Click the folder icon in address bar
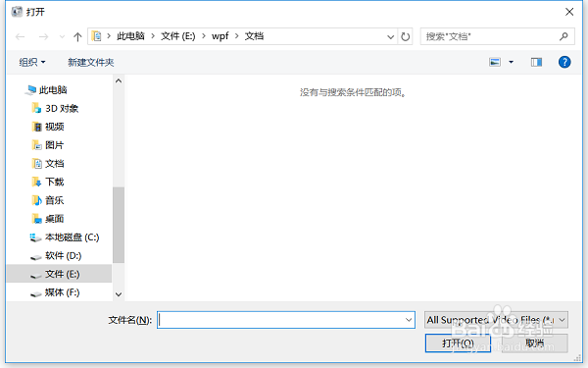The image size is (588, 368). click(x=97, y=36)
